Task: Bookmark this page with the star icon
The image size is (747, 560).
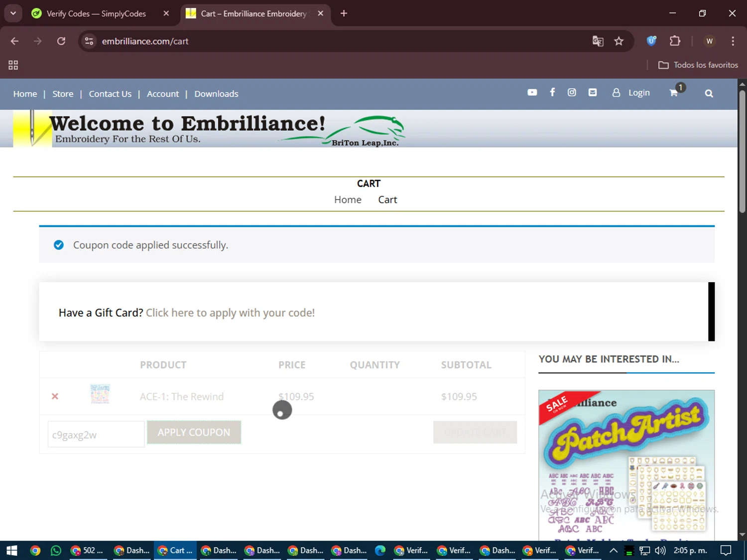Action: click(x=619, y=41)
